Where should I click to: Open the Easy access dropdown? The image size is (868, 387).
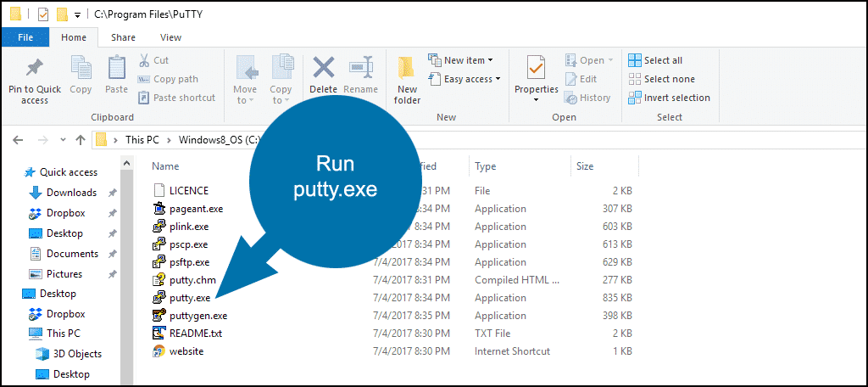(x=465, y=79)
